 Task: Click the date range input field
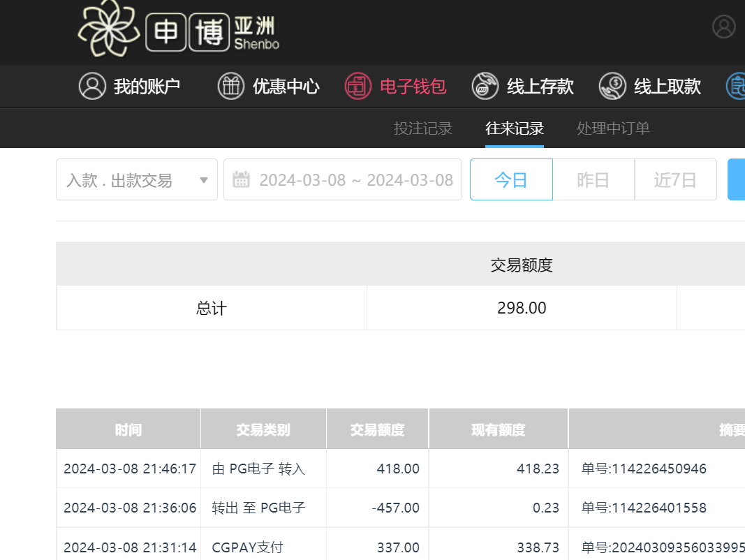pos(355,179)
